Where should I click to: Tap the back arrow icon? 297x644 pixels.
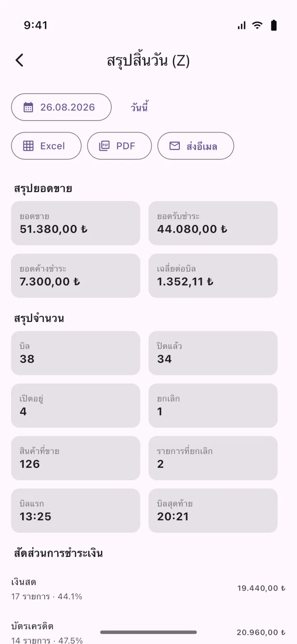click(19, 60)
